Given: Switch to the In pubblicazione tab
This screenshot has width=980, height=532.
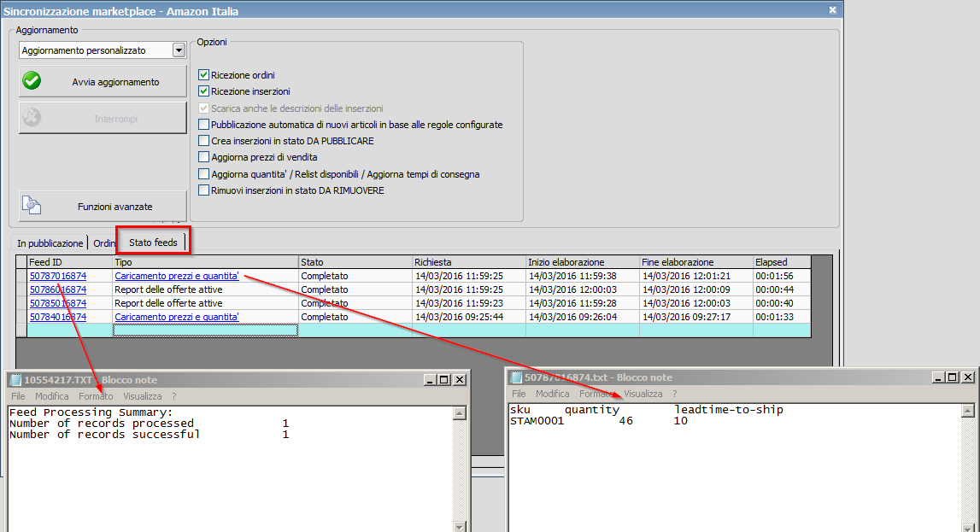Looking at the screenshot, I should [50, 243].
